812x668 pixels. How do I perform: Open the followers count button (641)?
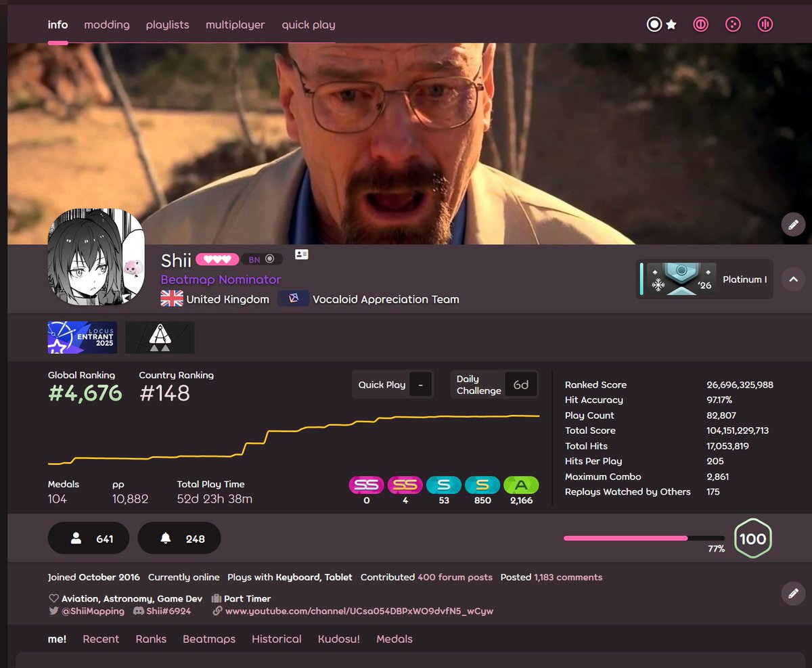point(89,538)
